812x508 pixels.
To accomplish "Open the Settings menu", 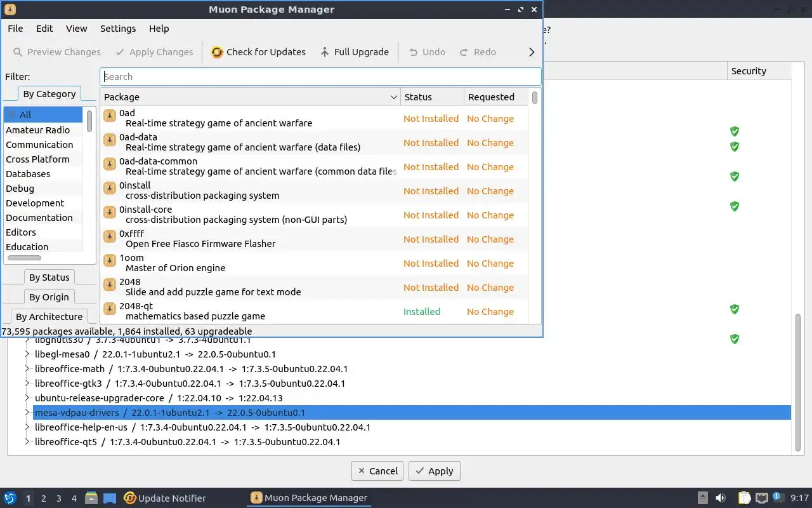I will 118,29.
